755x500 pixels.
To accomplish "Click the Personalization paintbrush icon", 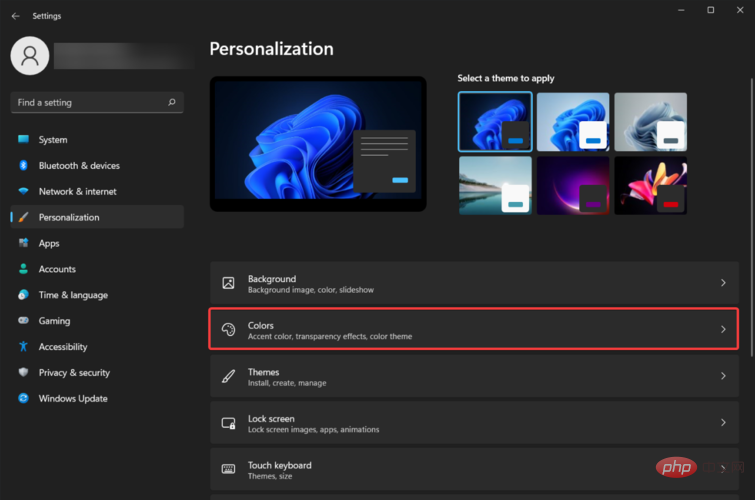I will (x=23, y=217).
